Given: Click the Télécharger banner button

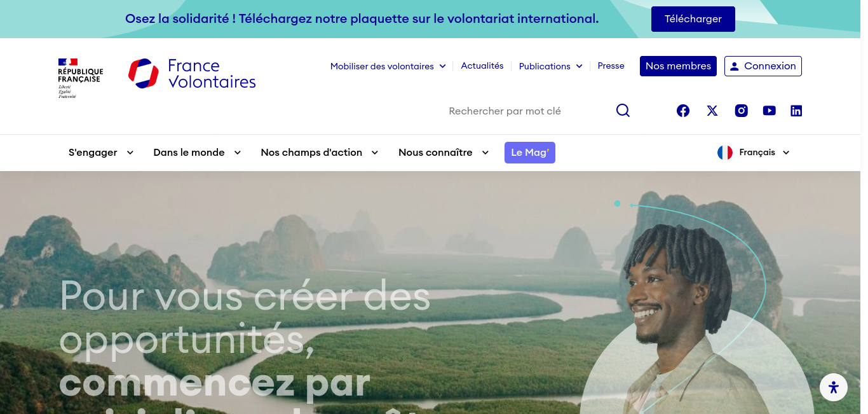Looking at the screenshot, I should point(693,19).
